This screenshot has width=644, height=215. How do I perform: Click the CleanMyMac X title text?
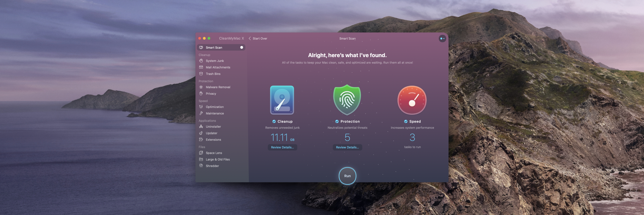(x=231, y=38)
